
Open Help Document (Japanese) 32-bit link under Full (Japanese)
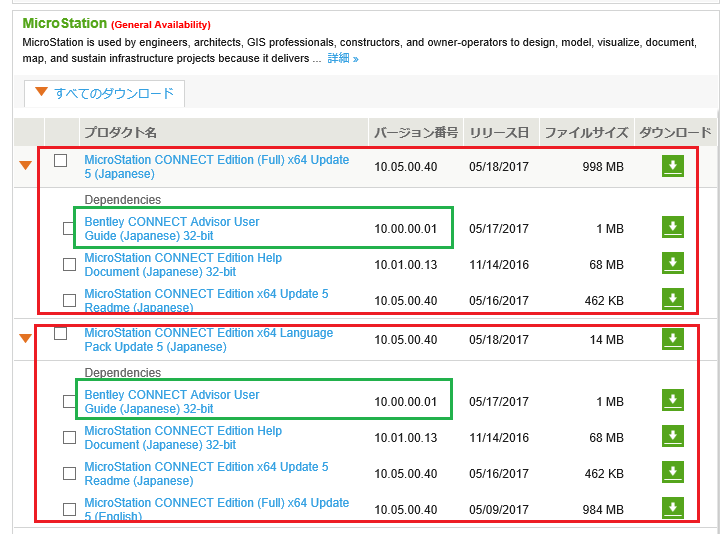(x=183, y=265)
